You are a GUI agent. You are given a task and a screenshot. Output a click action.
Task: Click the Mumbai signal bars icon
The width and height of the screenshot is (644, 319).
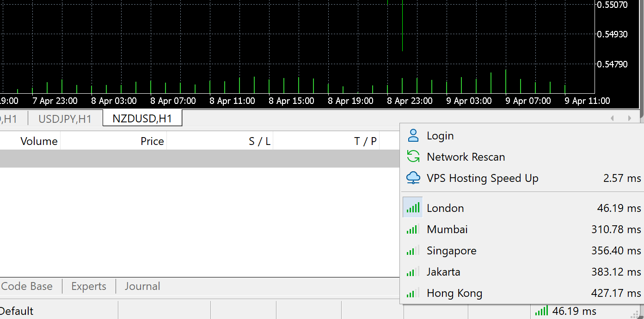[x=413, y=229]
